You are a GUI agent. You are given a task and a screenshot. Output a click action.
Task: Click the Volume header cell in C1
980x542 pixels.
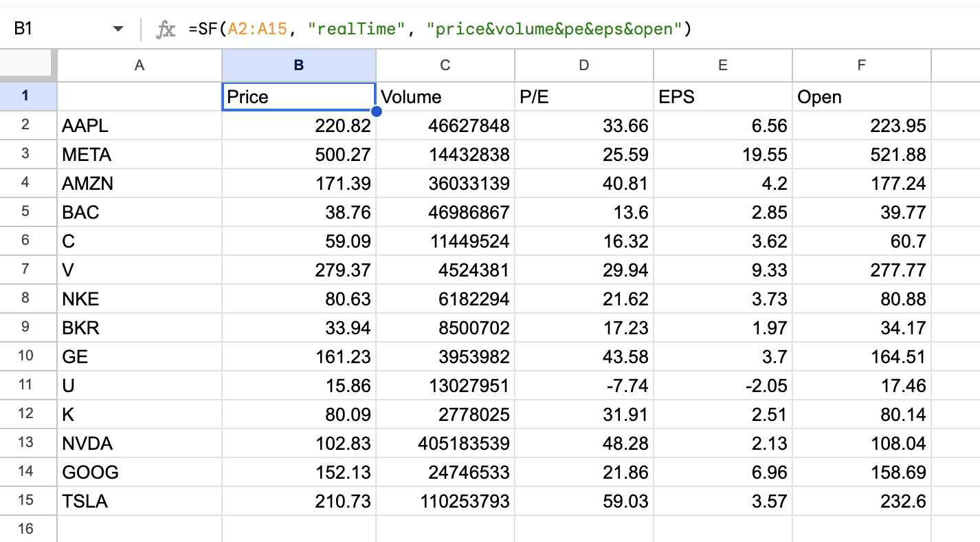(445, 96)
